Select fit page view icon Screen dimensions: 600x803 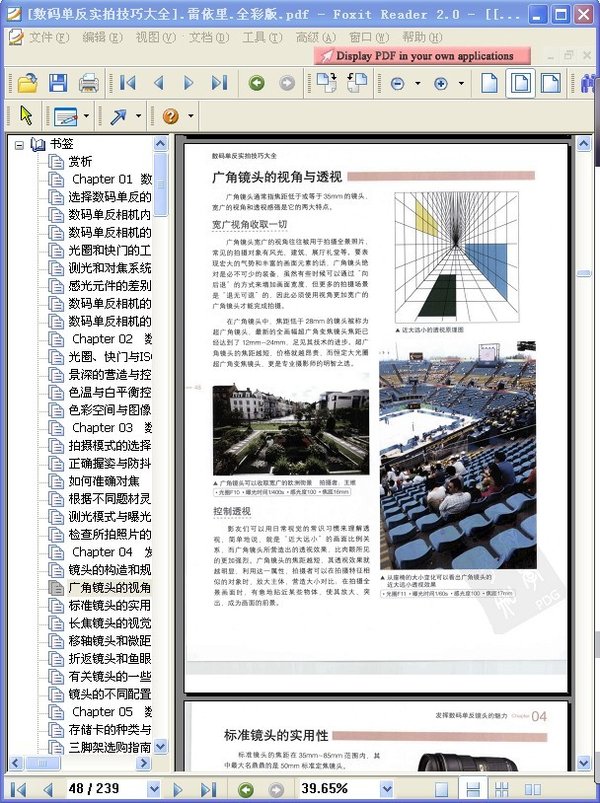point(520,83)
